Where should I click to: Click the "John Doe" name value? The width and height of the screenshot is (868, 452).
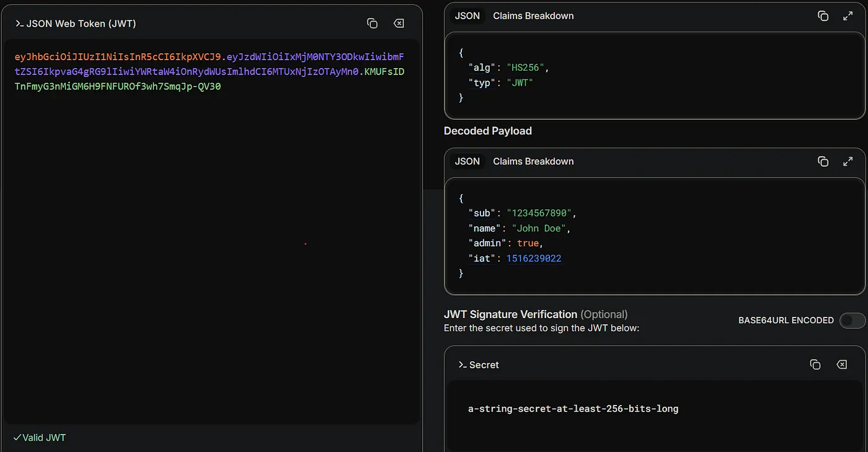540,228
